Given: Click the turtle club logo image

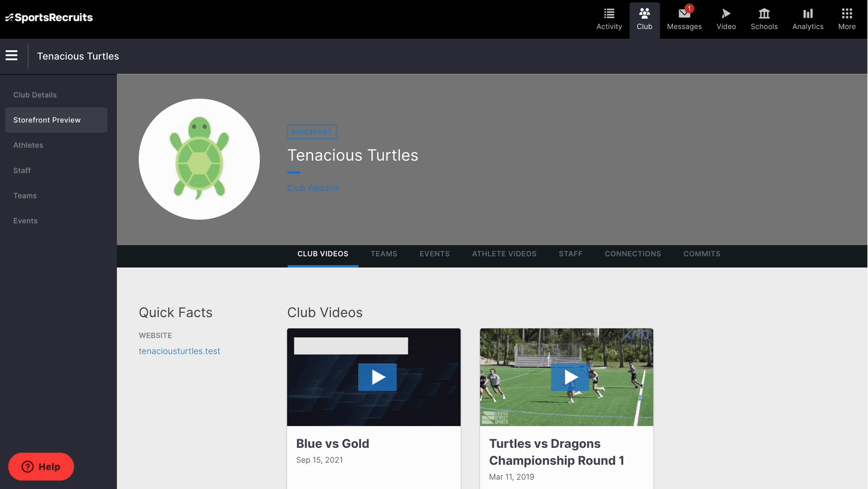Looking at the screenshot, I should (199, 159).
